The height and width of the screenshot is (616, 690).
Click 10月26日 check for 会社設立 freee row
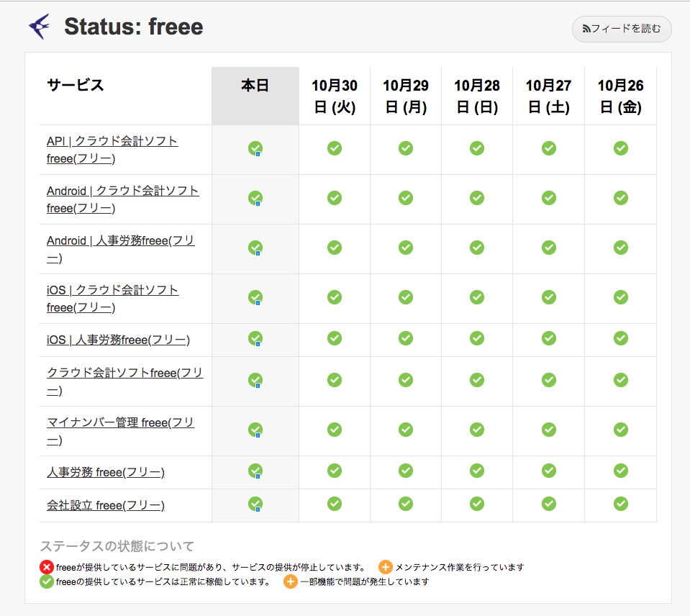tap(621, 504)
